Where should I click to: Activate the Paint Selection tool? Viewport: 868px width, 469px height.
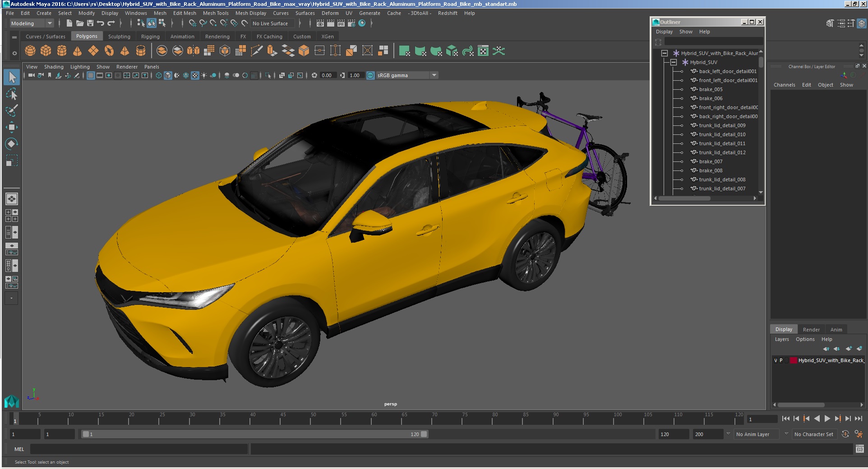pyautogui.click(x=12, y=110)
